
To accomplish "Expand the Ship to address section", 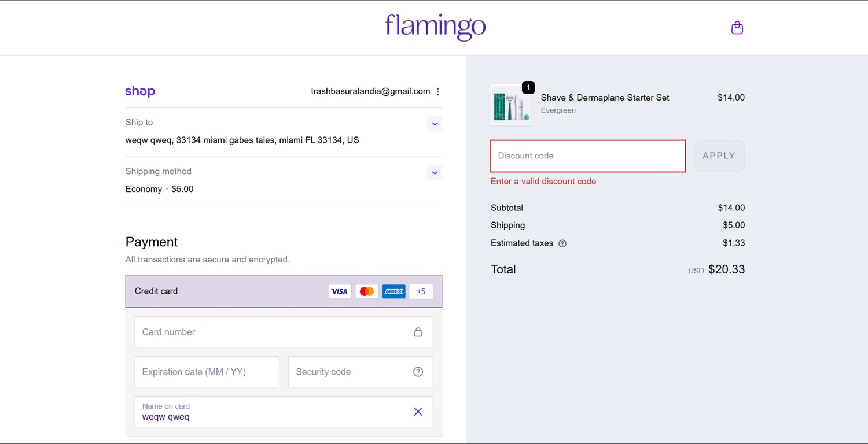I will [x=435, y=124].
